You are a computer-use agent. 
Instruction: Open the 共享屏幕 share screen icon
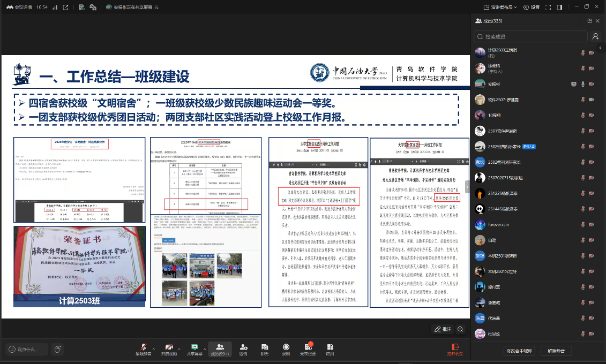[194, 347]
